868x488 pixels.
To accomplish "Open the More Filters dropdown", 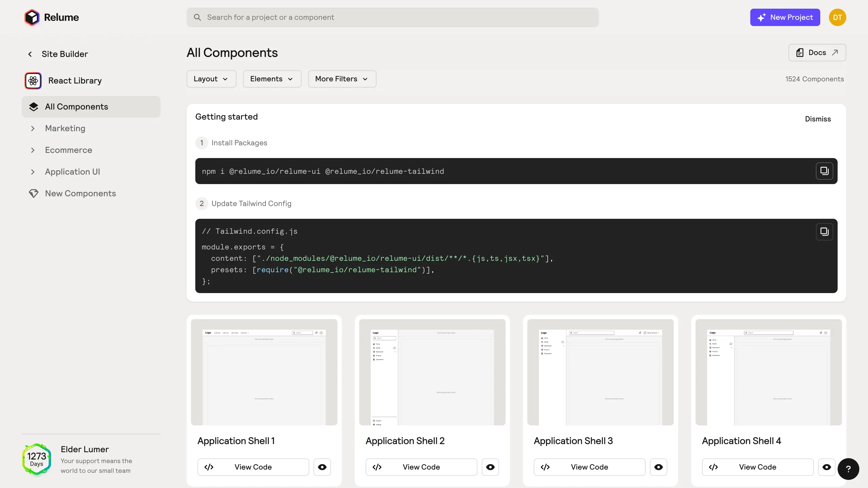I will [342, 79].
